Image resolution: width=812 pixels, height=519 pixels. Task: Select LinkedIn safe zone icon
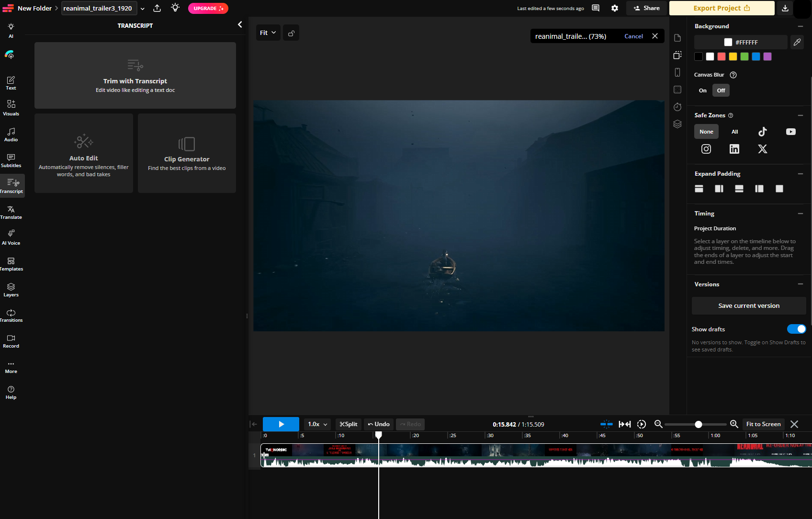click(x=734, y=149)
